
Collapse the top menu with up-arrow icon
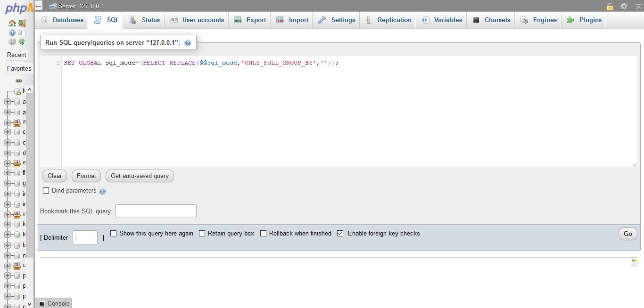click(x=638, y=6)
